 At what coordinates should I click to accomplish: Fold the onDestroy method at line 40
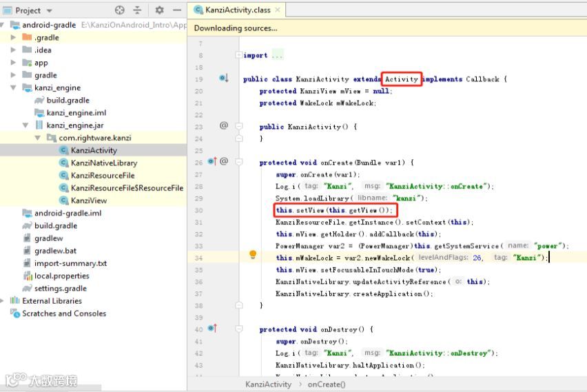(x=239, y=329)
